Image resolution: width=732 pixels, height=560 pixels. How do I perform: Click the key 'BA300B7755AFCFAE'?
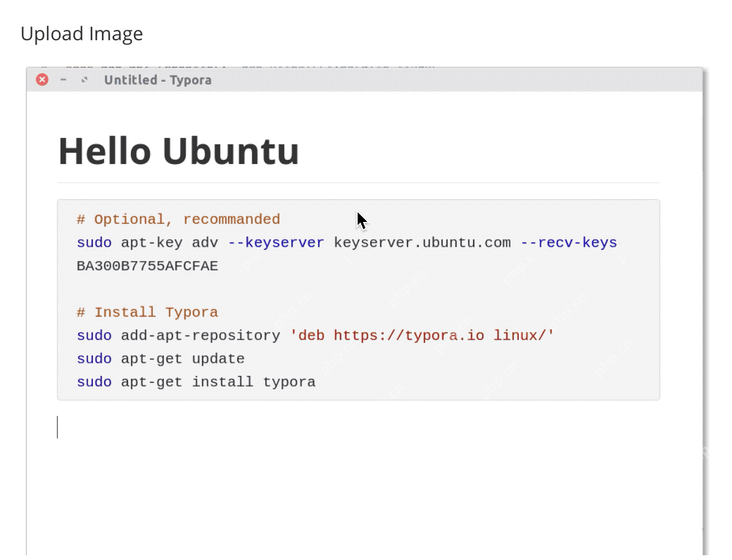point(147,266)
